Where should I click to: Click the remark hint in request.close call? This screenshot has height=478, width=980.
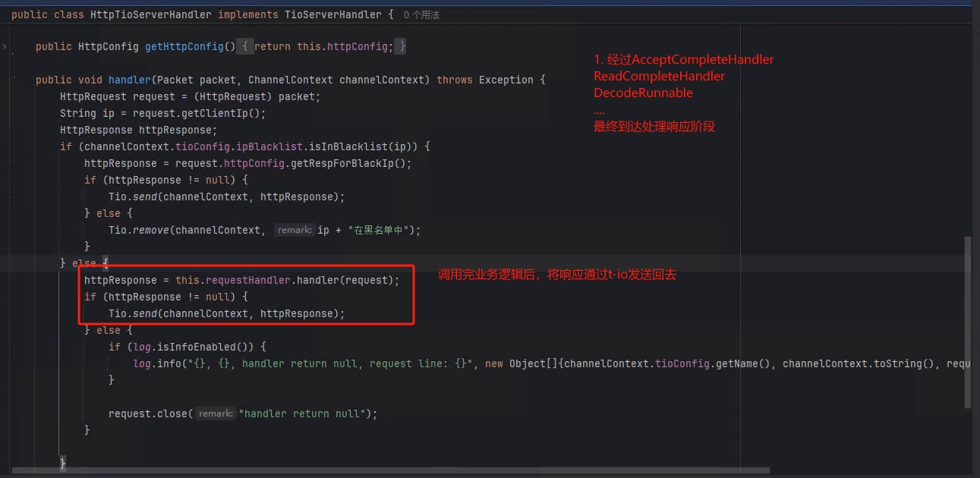(216, 414)
